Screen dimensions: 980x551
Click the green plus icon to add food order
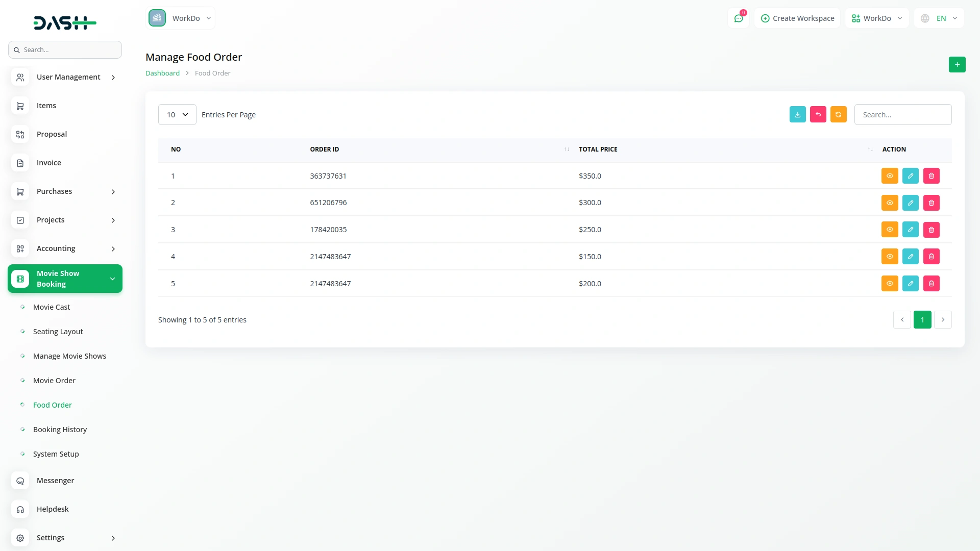click(957, 64)
